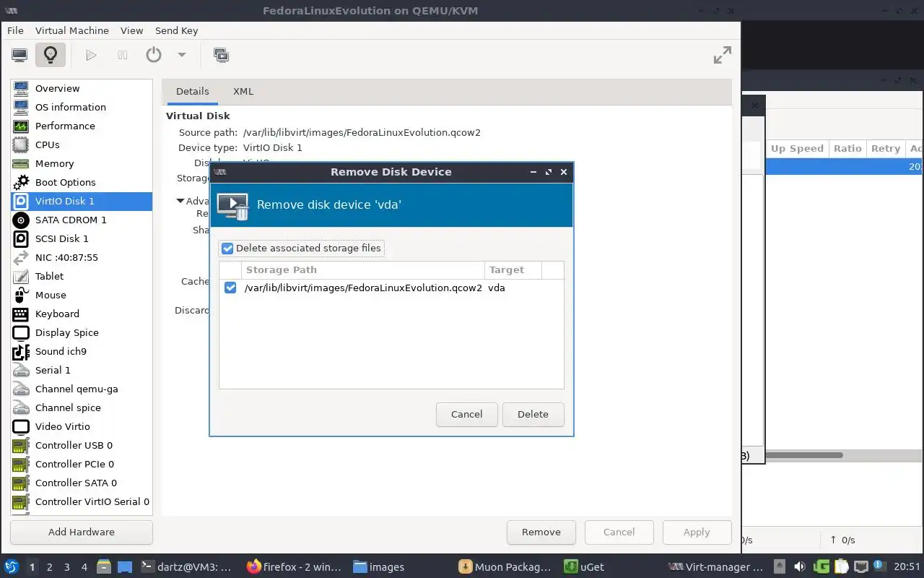Open the dartz@VM3 terminal taskbar entry
Viewport: 924px width, 578px height.
[186, 567]
